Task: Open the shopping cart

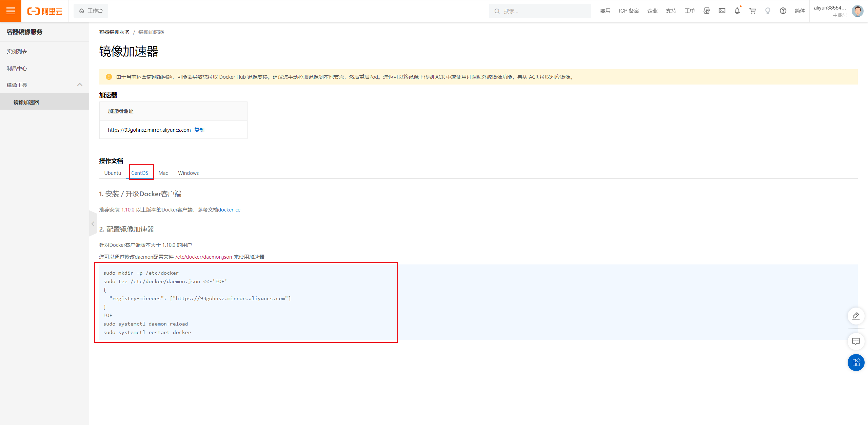Action: tap(752, 11)
